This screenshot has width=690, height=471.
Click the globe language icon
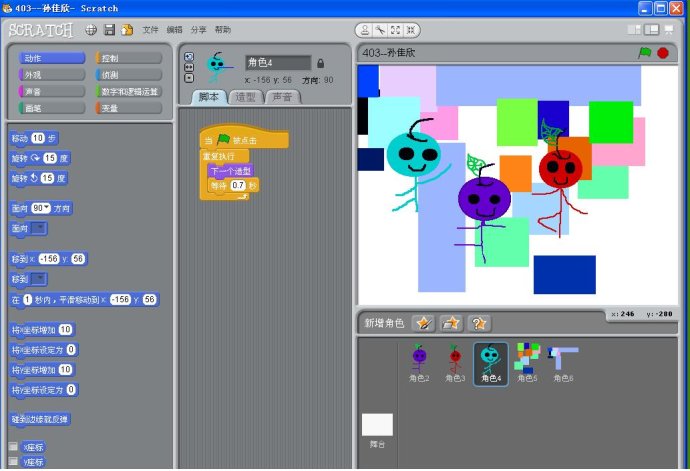tap(91, 30)
